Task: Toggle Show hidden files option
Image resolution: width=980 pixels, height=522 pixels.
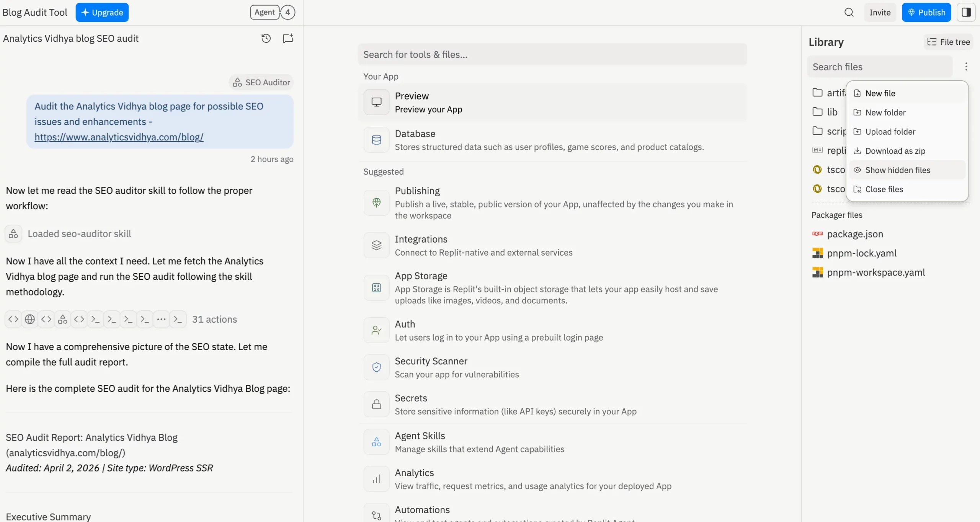Action: pyautogui.click(x=897, y=170)
